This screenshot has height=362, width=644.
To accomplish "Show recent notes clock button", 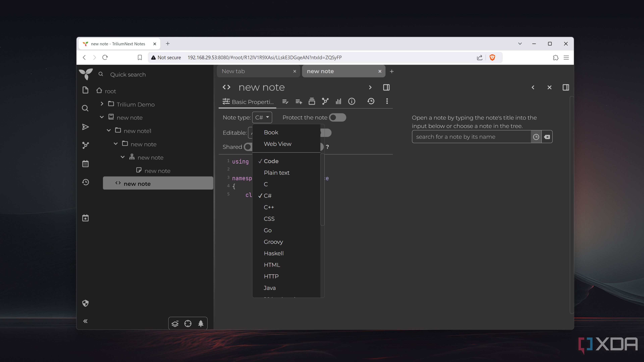I will tap(536, 137).
